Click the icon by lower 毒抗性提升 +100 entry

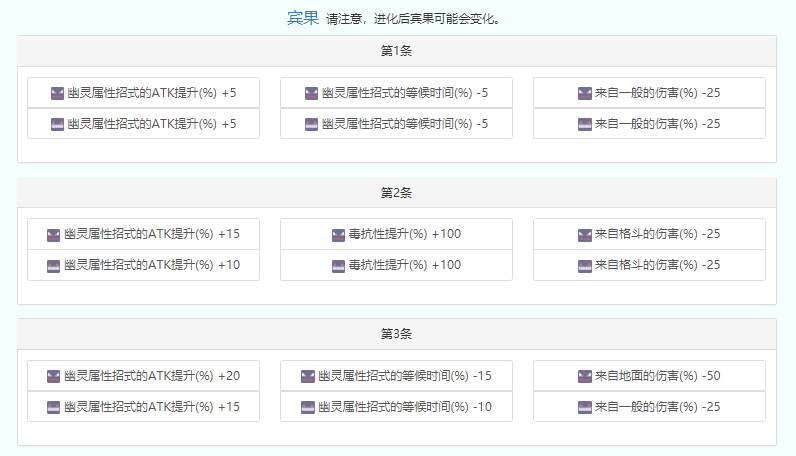[339, 266]
